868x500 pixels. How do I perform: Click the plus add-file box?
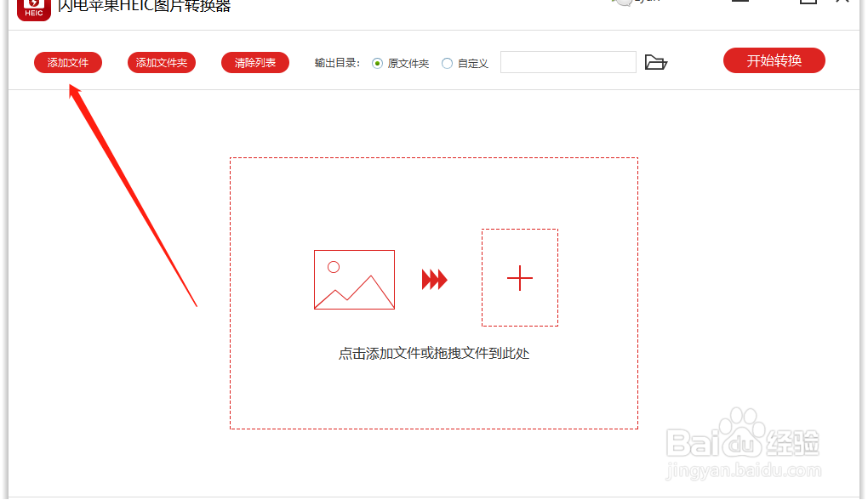[520, 278]
